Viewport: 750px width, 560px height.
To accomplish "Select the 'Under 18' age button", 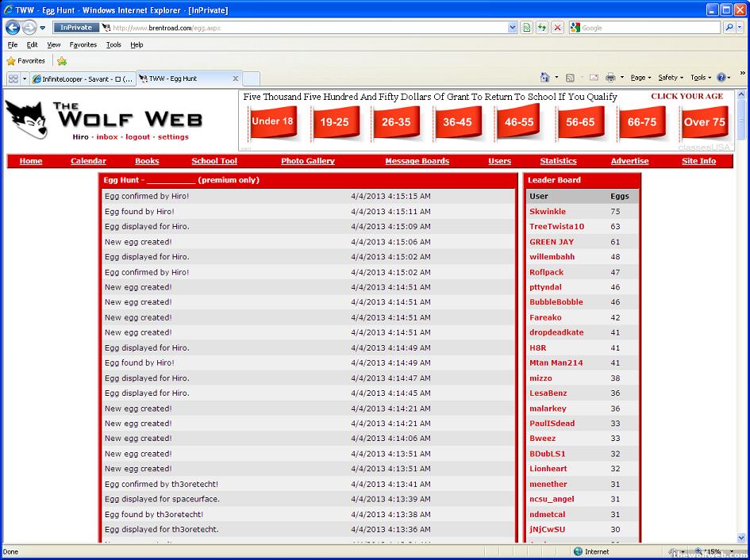I will click(x=272, y=122).
